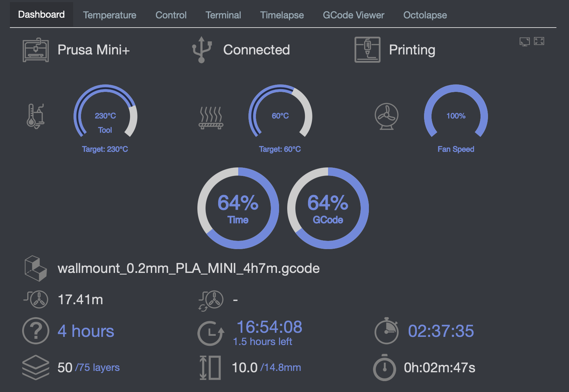Select the Octolapse tab
This screenshot has width=569, height=392.
point(425,15)
